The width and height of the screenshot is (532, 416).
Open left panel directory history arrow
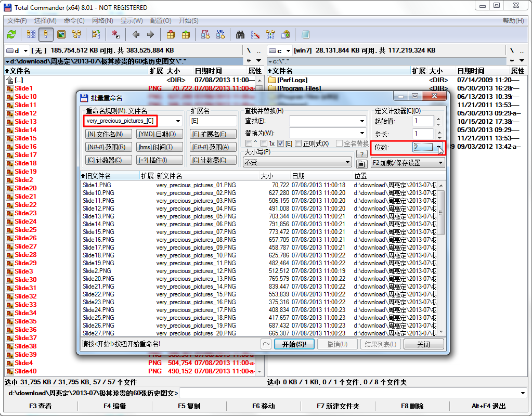point(259,61)
